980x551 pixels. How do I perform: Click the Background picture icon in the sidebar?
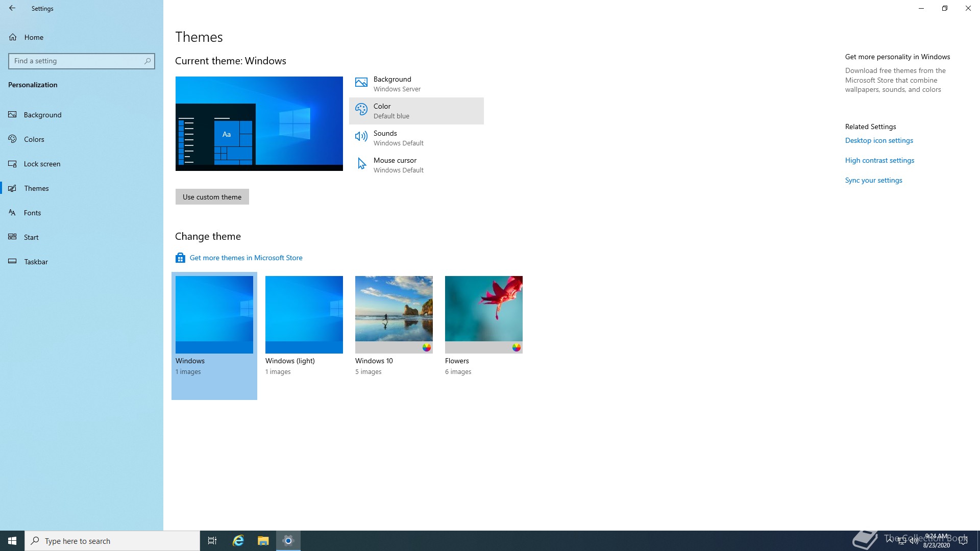pos(12,114)
